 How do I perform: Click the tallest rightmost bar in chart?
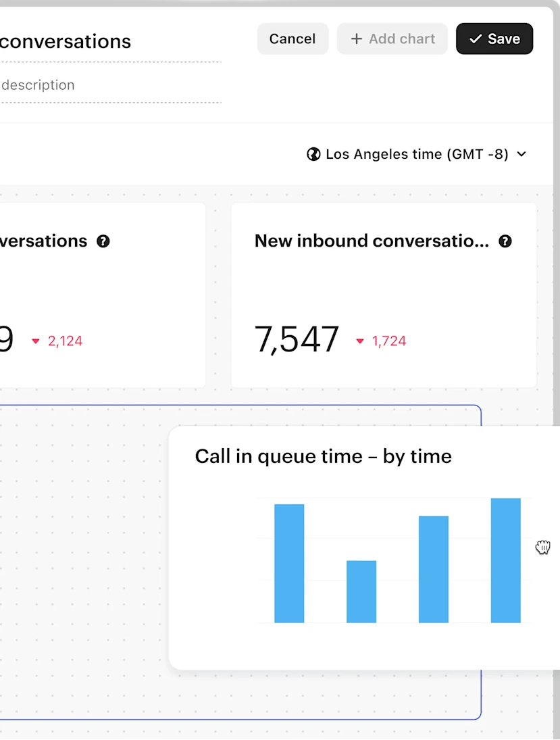(x=505, y=560)
